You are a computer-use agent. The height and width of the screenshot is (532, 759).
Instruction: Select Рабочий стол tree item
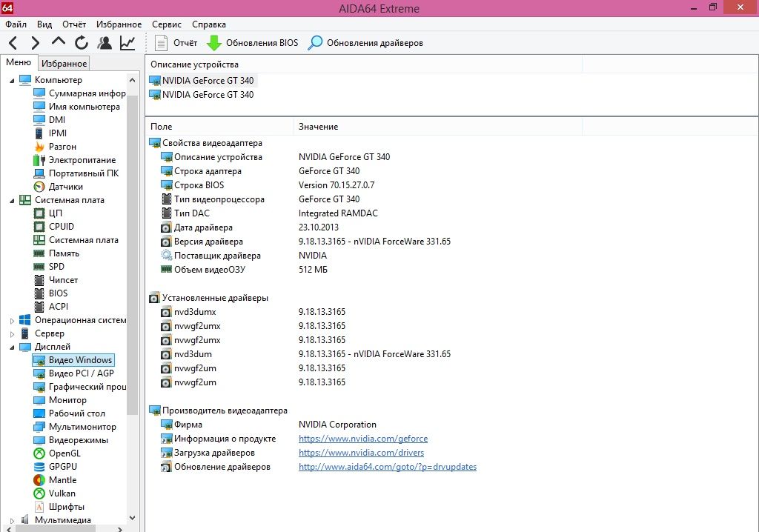click(69, 413)
